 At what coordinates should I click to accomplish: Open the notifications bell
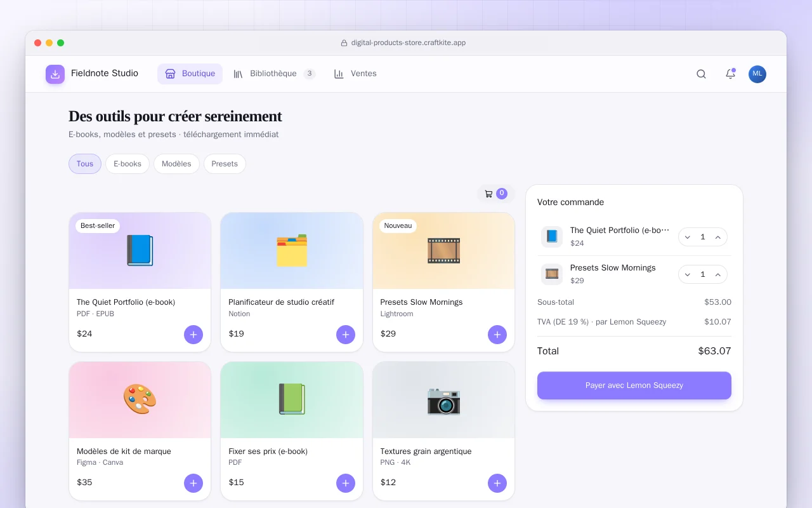pyautogui.click(x=730, y=74)
